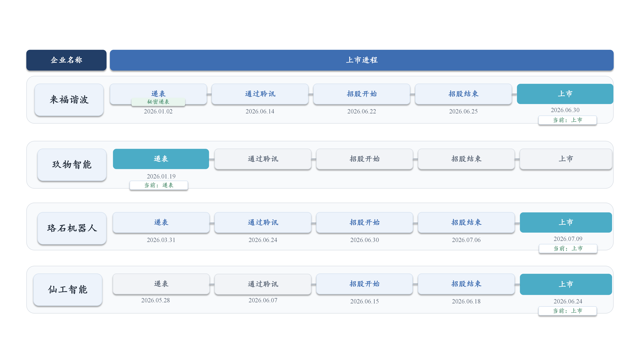
Task: Click 招股结束 step in 来福谐波 row
Action: pyautogui.click(x=463, y=94)
